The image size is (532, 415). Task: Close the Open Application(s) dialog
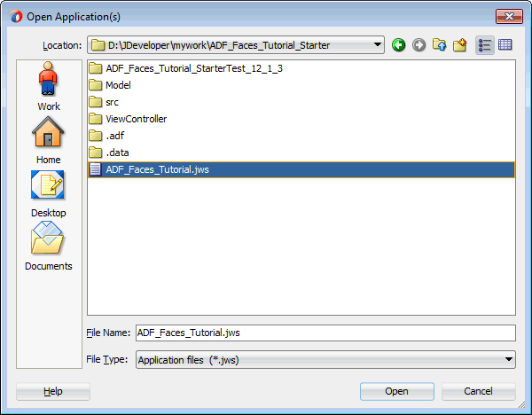click(x=509, y=16)
